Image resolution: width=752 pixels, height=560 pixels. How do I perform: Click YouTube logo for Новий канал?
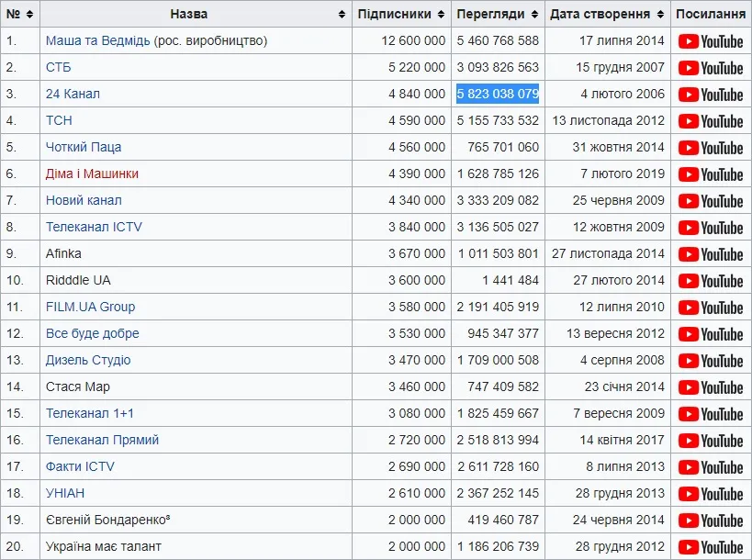click(711, 201)
